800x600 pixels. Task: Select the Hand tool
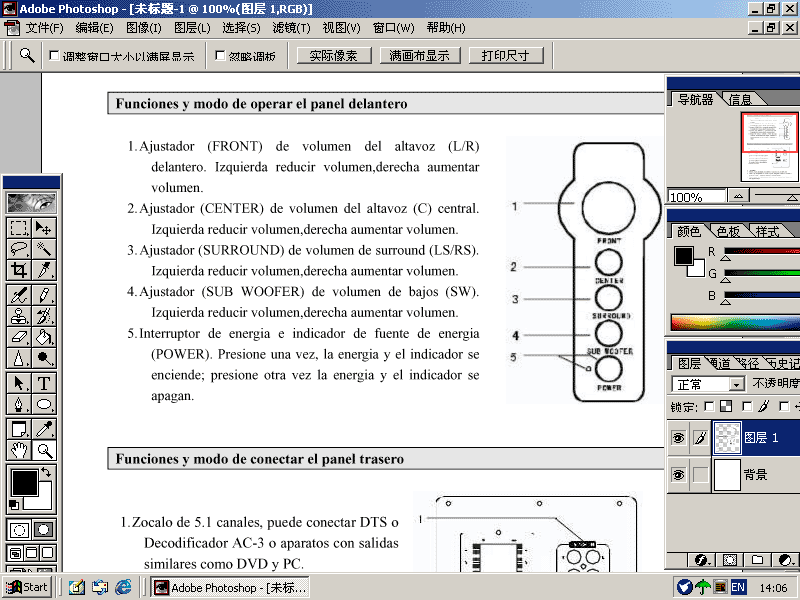tap(19, 450)
